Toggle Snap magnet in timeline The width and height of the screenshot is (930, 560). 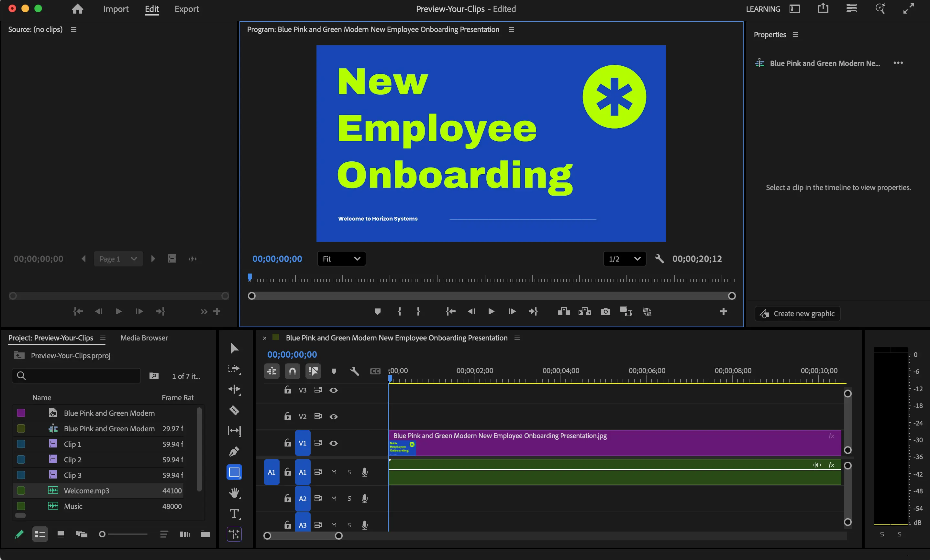click(x=293, y=372)
